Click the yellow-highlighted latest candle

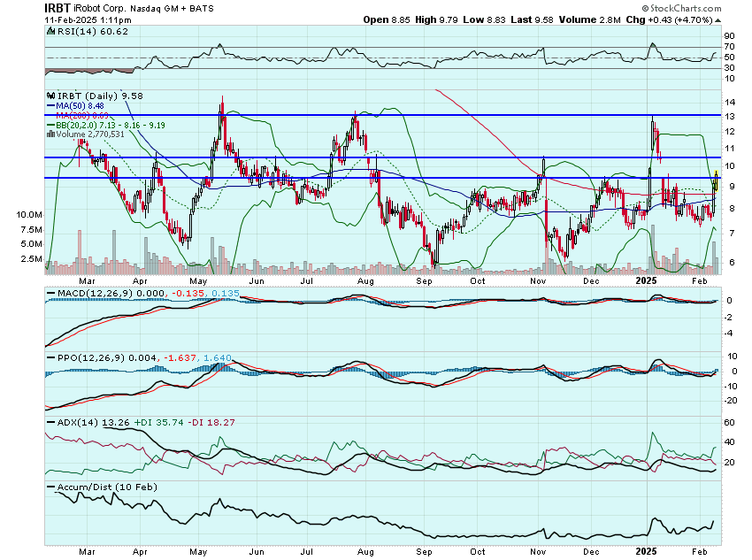716,180
